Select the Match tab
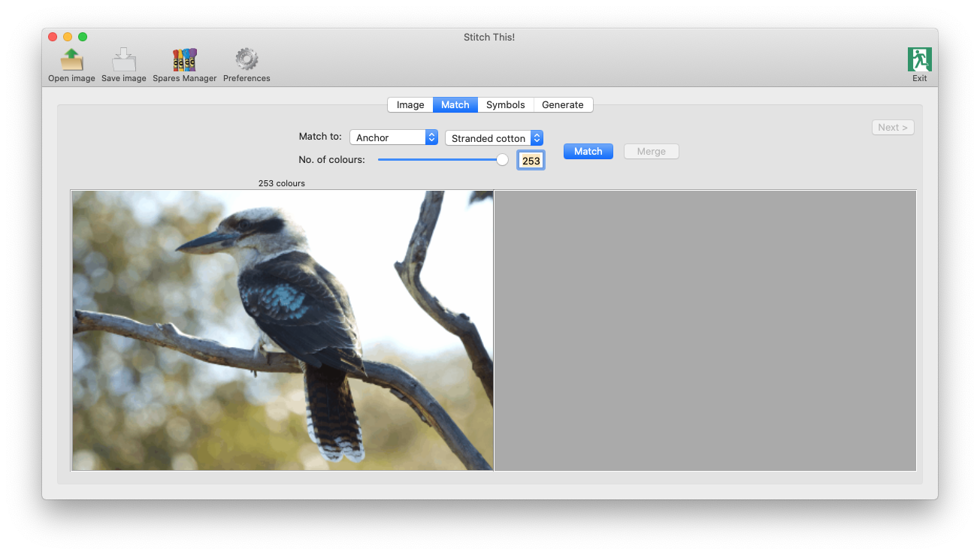The height and width of the screenshot is (555, 980). point(455,105)
